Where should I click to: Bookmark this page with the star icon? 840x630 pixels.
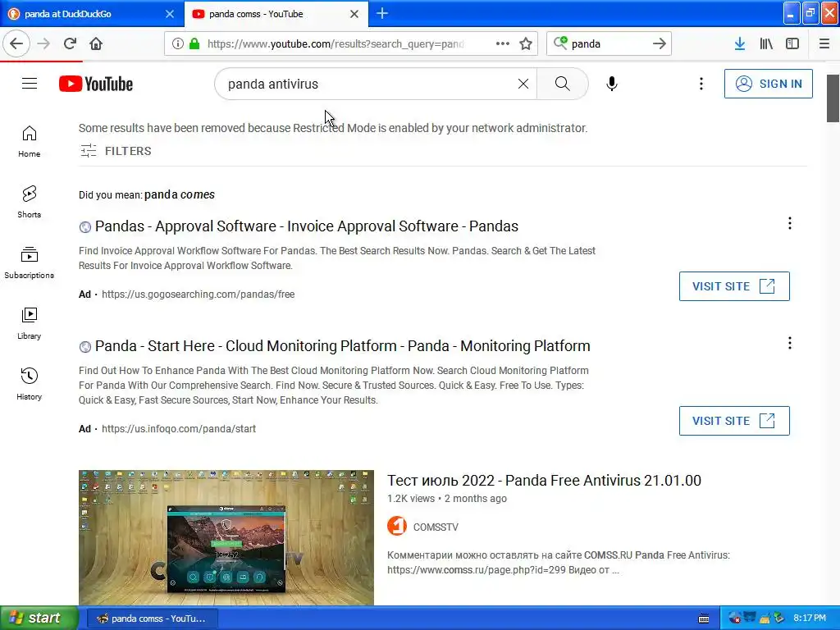point(526,43)
